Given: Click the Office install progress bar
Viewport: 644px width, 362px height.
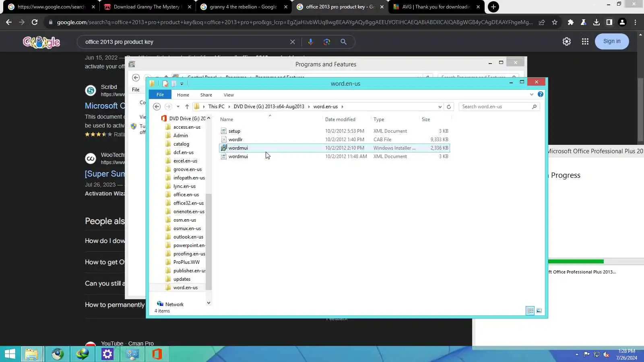Looking at the screenshot, I should (576, 261).
